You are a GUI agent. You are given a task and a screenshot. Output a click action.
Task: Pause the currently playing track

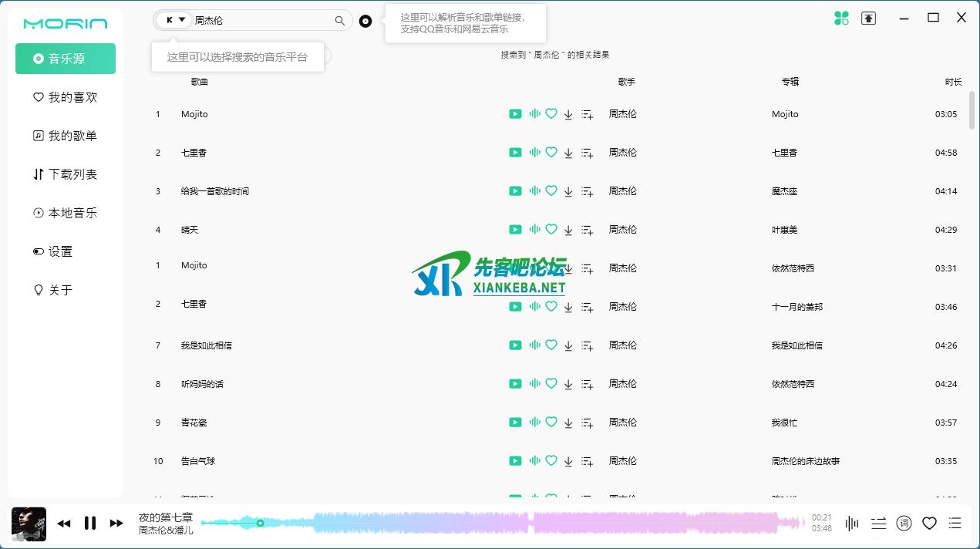(x=90, y=524)
